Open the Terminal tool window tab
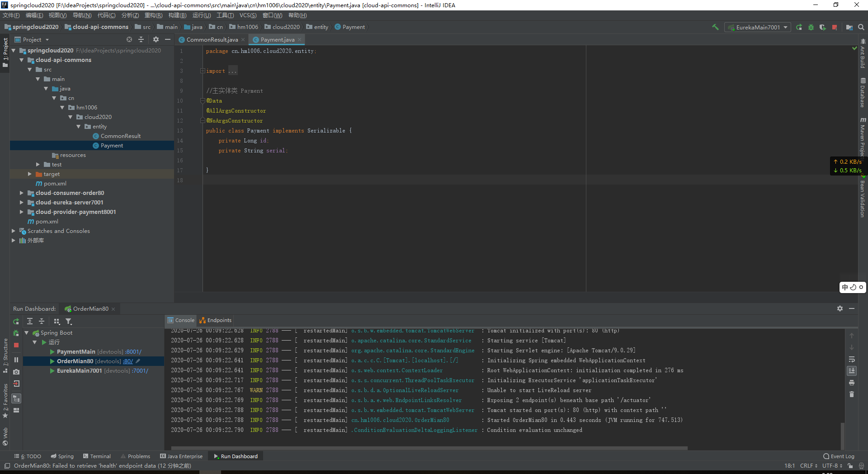The image size is (868, 474). tap(97, 456)
